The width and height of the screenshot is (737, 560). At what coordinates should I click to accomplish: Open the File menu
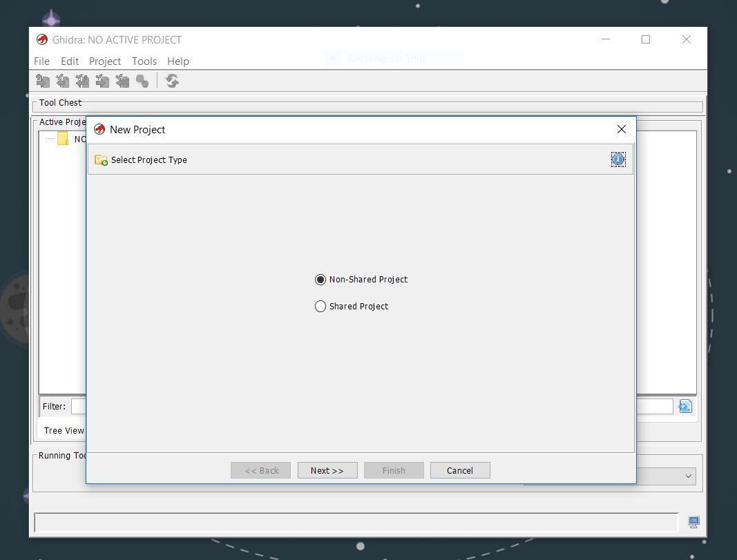(41, 61)
